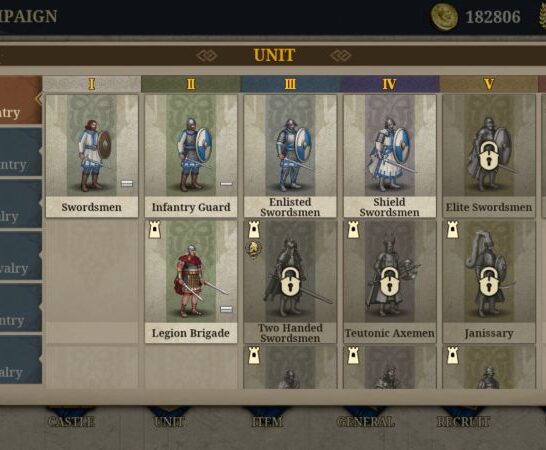Toggle the minus badge on Swordsmen card
Screen dimensions: 546x450
(x=127, y=184)
